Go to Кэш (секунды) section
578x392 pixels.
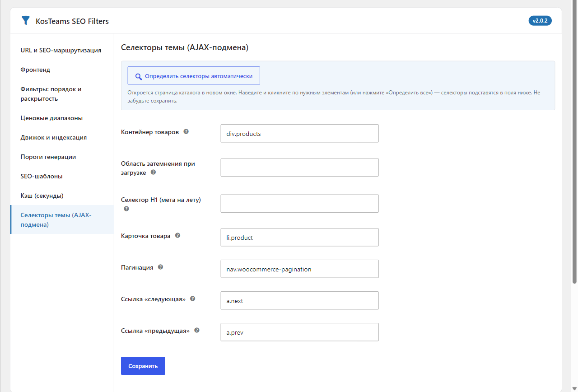[62, 196]
